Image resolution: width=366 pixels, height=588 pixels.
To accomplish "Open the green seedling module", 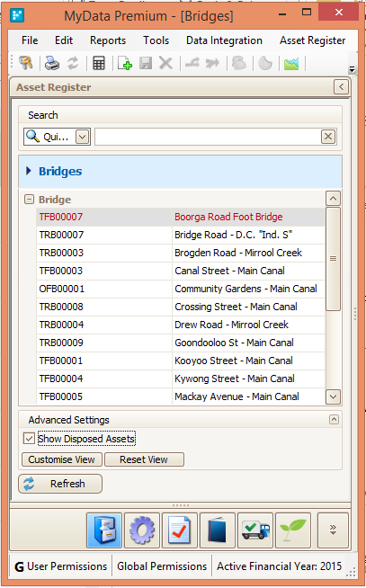I will coord(293,530).
